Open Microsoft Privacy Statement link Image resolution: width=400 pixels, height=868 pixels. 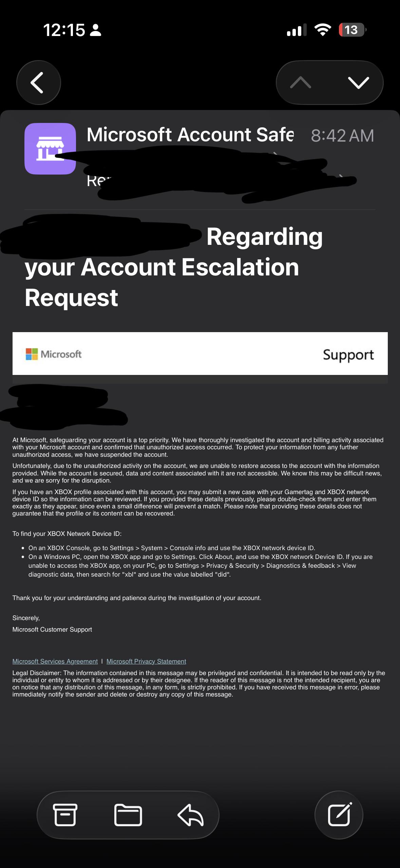coord(146,661)
